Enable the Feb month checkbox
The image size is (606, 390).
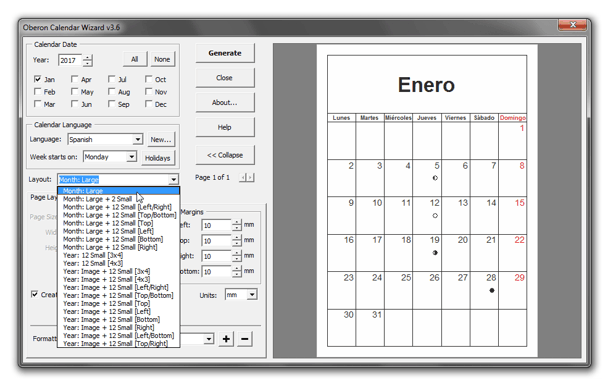click(x=37, y=92)
